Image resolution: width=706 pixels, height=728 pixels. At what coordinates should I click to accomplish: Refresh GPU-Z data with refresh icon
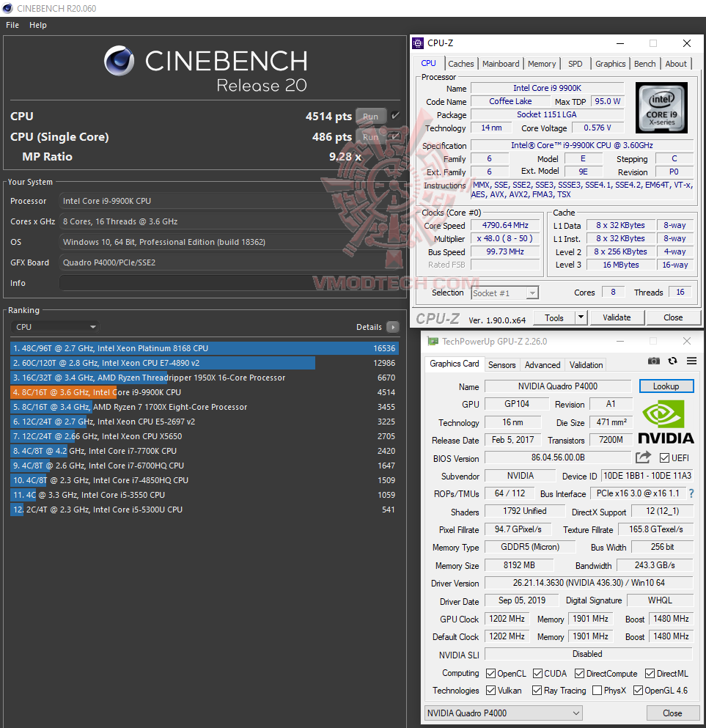(x=672, y=361)
